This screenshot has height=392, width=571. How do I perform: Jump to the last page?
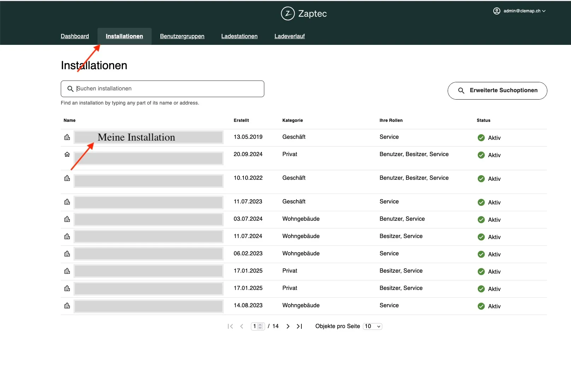(x=299, y=326)
